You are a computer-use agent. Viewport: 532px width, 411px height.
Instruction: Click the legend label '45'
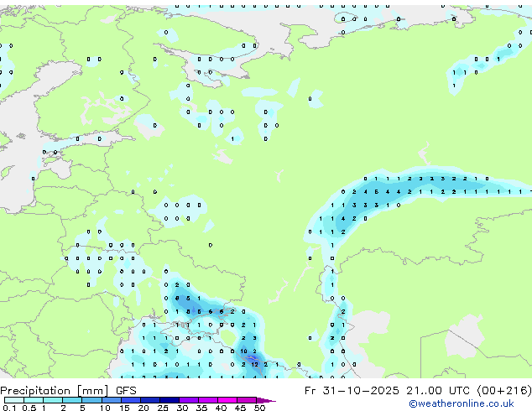[240, 408]
